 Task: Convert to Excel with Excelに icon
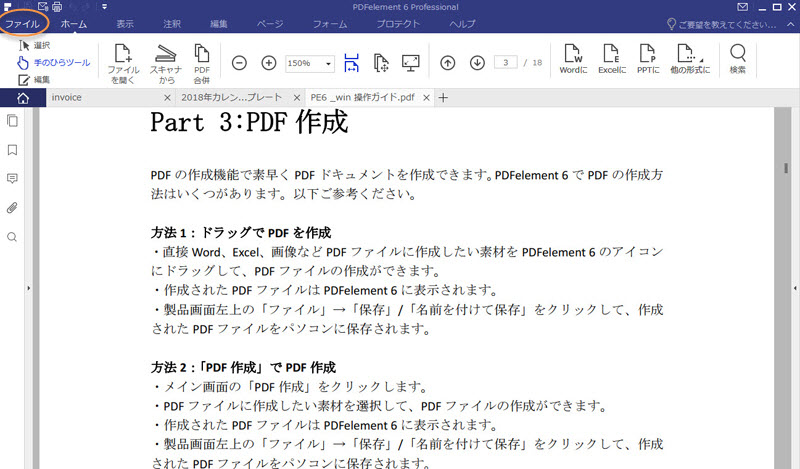click(612, 59)
